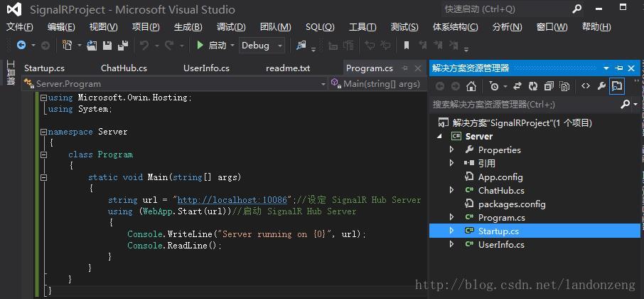Toggle auto-hide pin of Solution Explorer
The image size is (644, 299).
(619, 68)
